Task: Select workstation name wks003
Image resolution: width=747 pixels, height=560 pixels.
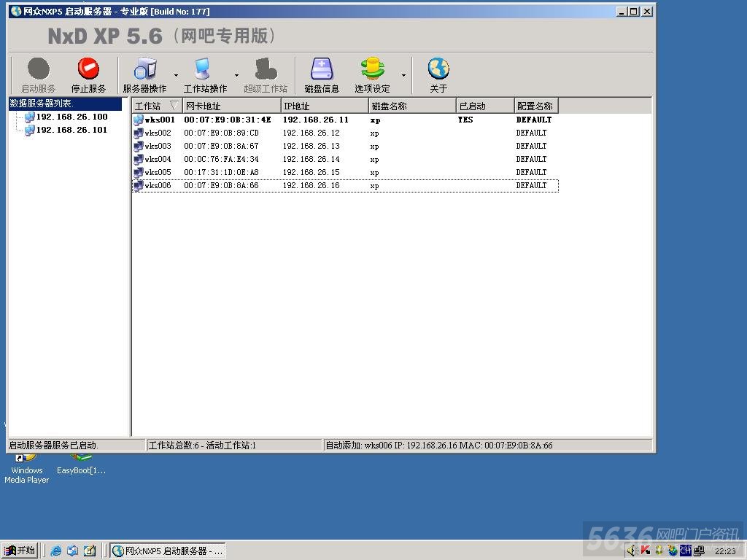Action: tap(158, 146)
